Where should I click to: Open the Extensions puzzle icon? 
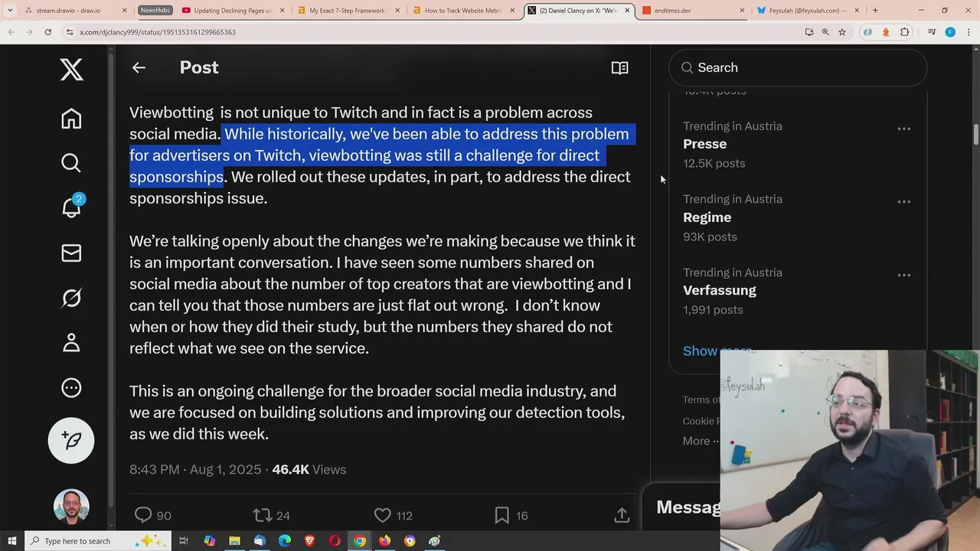904,32
